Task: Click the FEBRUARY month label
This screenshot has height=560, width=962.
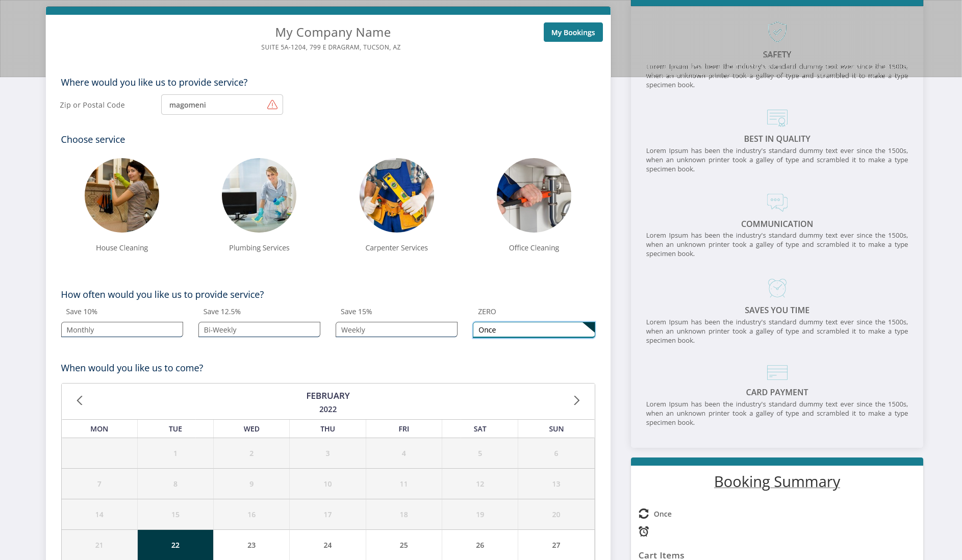Action: 328,396
